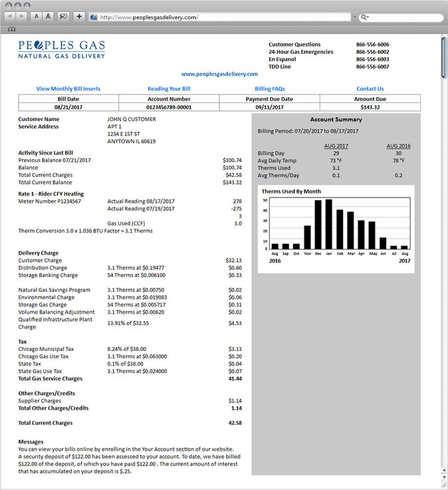
Task: Open the web clip scissors button
Action: pos(63,16)
